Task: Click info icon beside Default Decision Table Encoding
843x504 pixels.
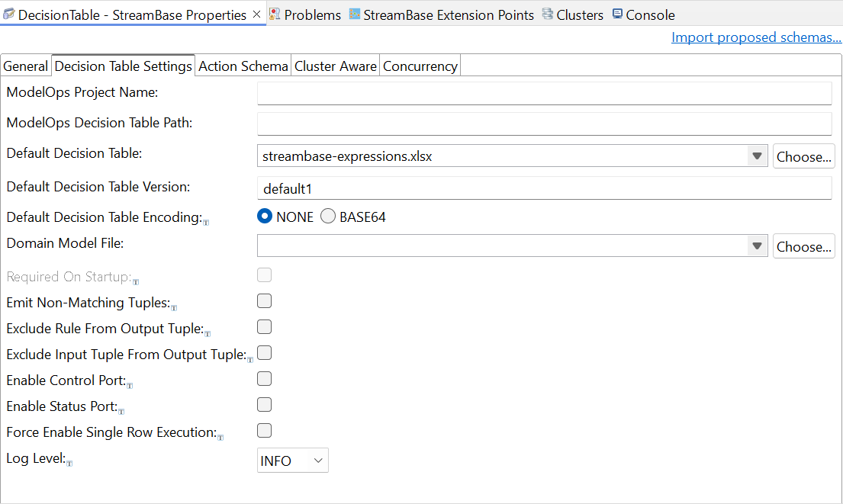Action: coord(206,222)
